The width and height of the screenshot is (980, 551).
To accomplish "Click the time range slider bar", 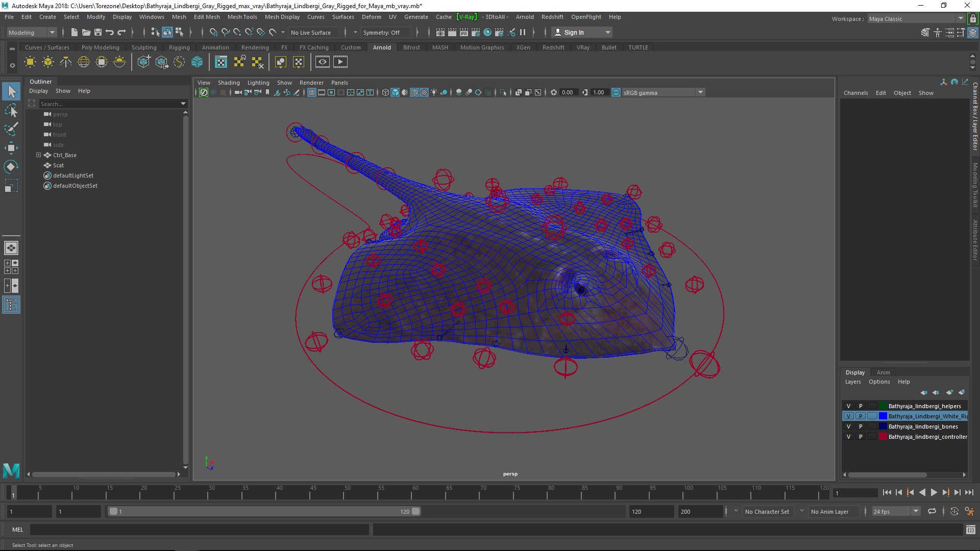I will (x=264, y=511).
